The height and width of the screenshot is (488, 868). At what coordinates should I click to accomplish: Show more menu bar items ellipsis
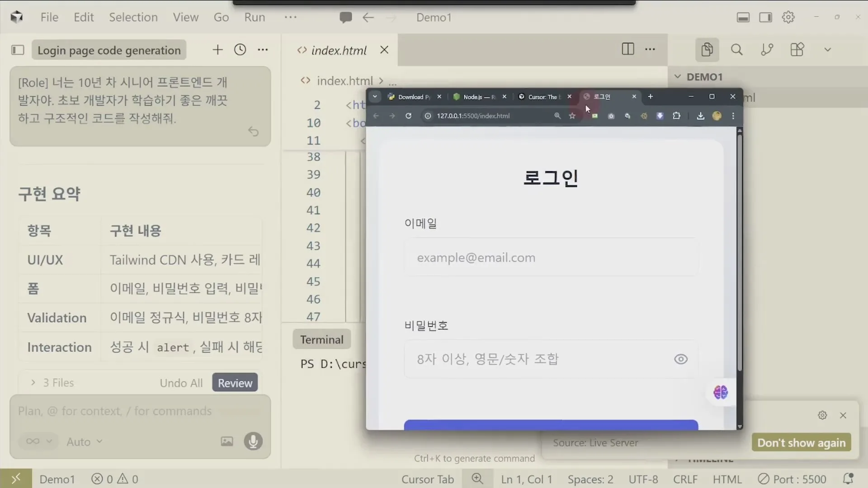coord(291,17)
